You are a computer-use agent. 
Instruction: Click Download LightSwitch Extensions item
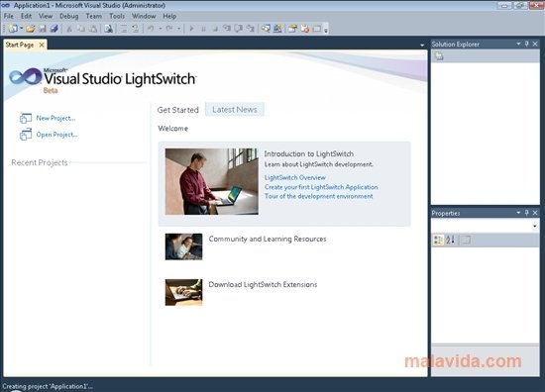(x=263, y=284)
